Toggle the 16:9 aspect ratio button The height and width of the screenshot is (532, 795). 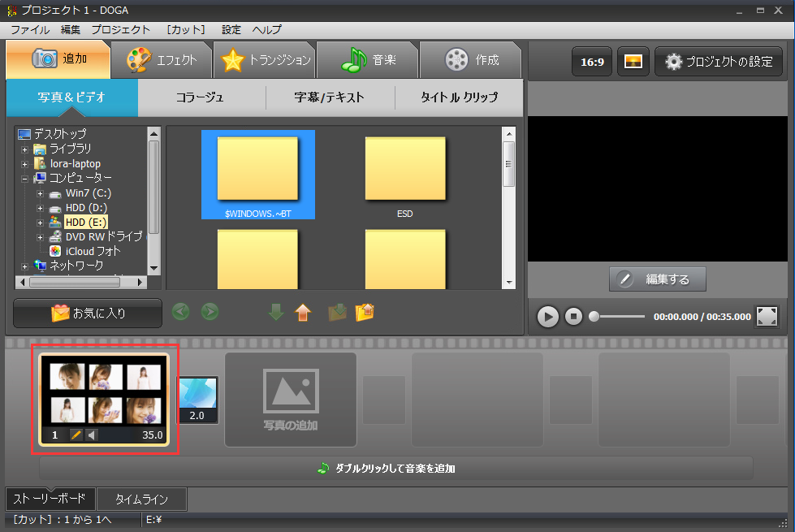[x=592, y=62]
